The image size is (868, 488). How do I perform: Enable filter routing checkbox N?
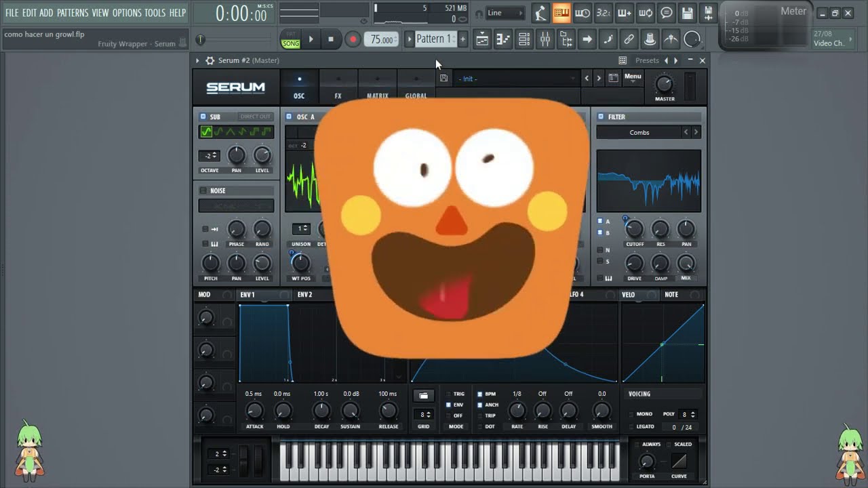click(x=600, y=250)
